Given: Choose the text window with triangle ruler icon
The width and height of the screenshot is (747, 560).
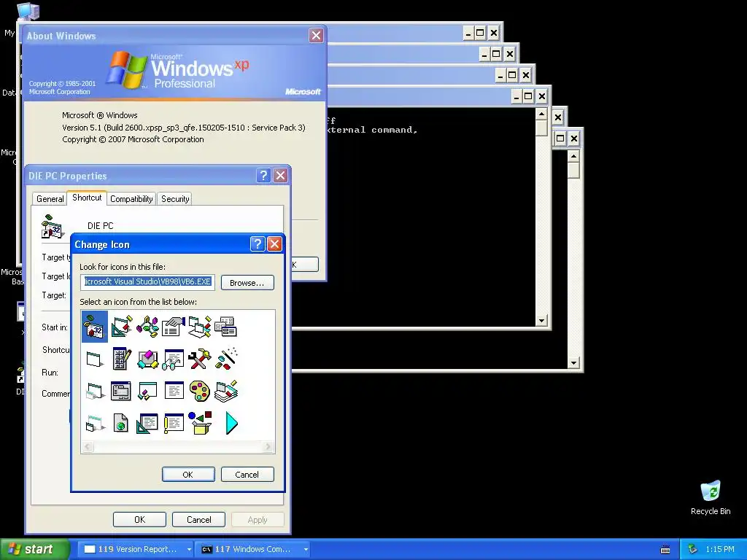Looking at the screenshot, I should [x=147, y=423].
